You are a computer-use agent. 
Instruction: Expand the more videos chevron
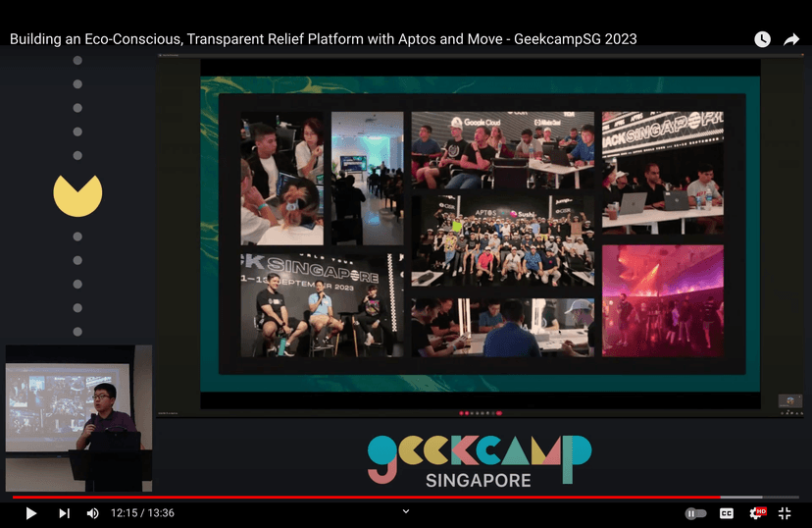[406, 511]
